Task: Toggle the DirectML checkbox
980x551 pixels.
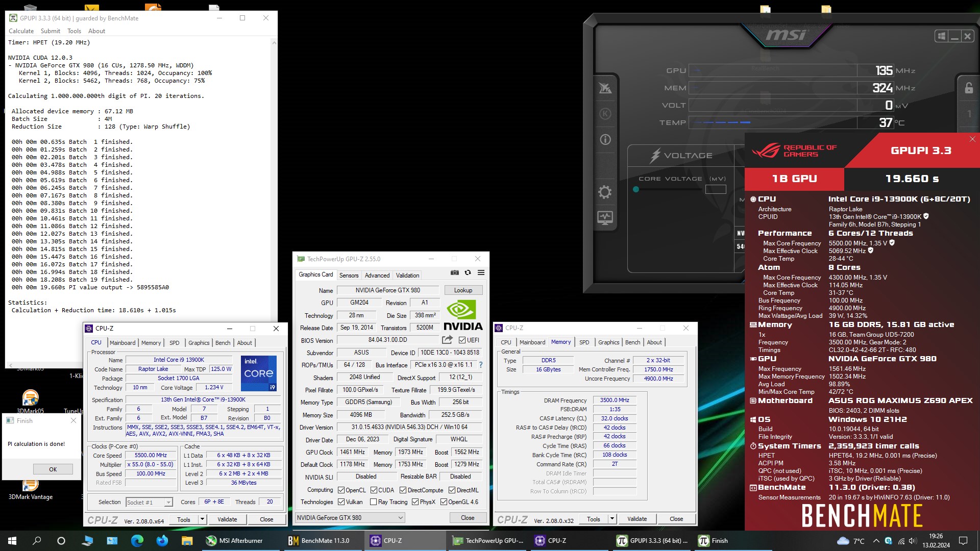Action: pyautogui.click(x=452, y=490)
